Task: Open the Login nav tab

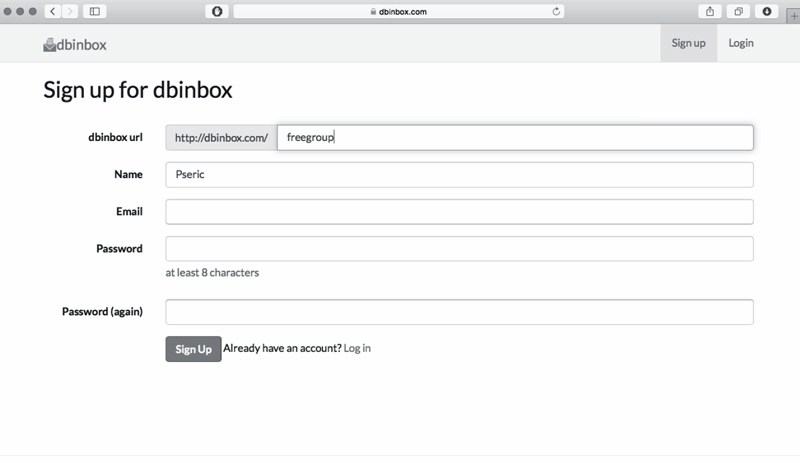Action: point(741,43)
